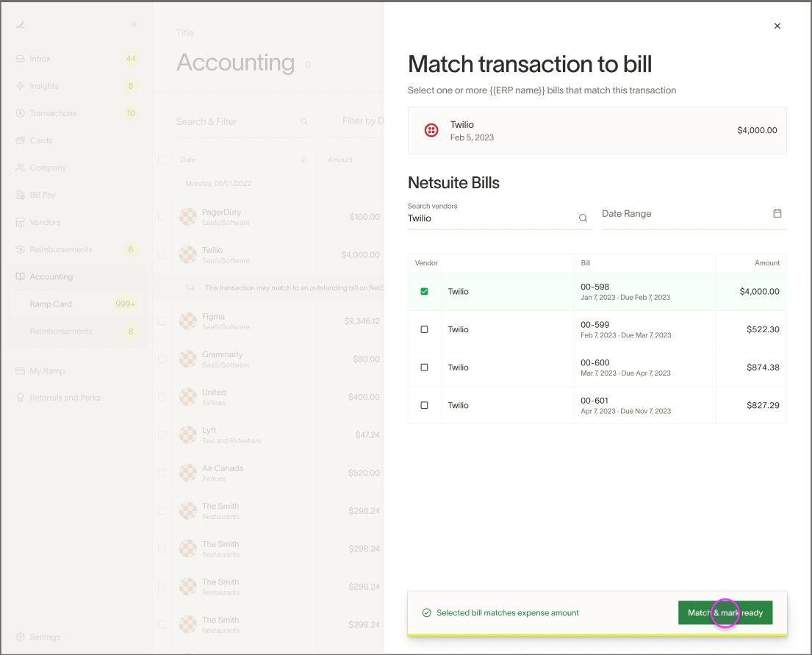The width and height of the screenshot is (812, 655).
Task: Toggle the select-all checkbox in Accounting table
Action: coord(162,160)
